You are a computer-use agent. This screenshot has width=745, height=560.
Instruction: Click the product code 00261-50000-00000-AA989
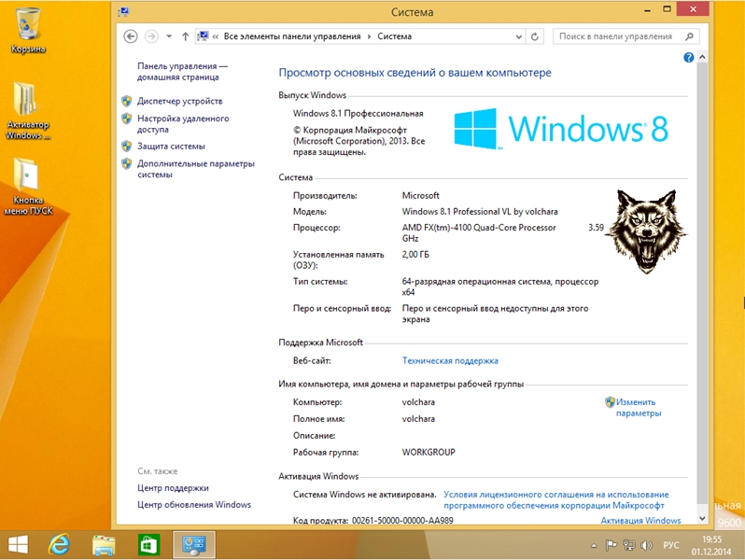click(x=402, y=521)
